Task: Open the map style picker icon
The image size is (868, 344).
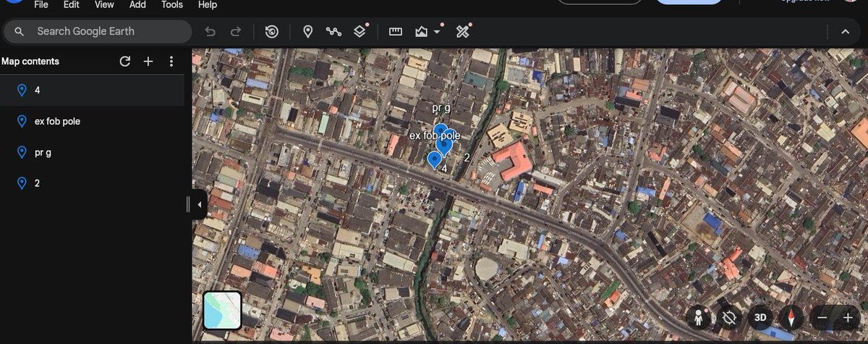Action: click(x=422, y=32)
